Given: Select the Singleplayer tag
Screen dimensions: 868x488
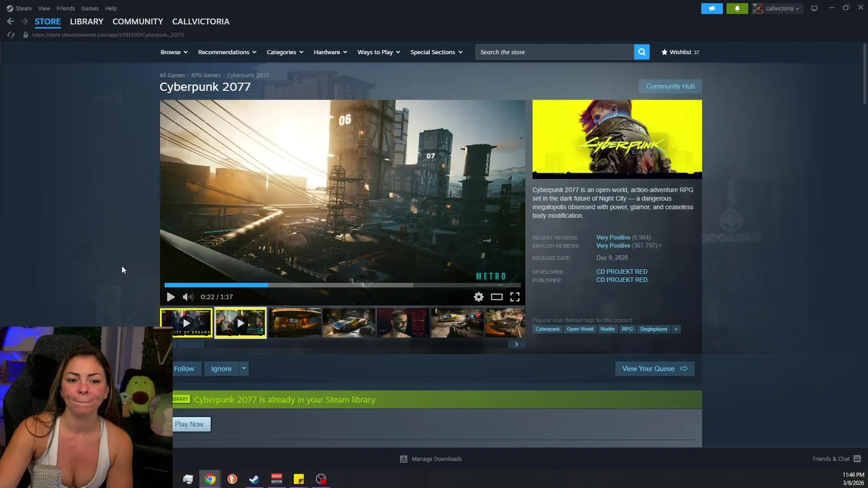Looking at the screenshot, I should click(x=654, y=329).
